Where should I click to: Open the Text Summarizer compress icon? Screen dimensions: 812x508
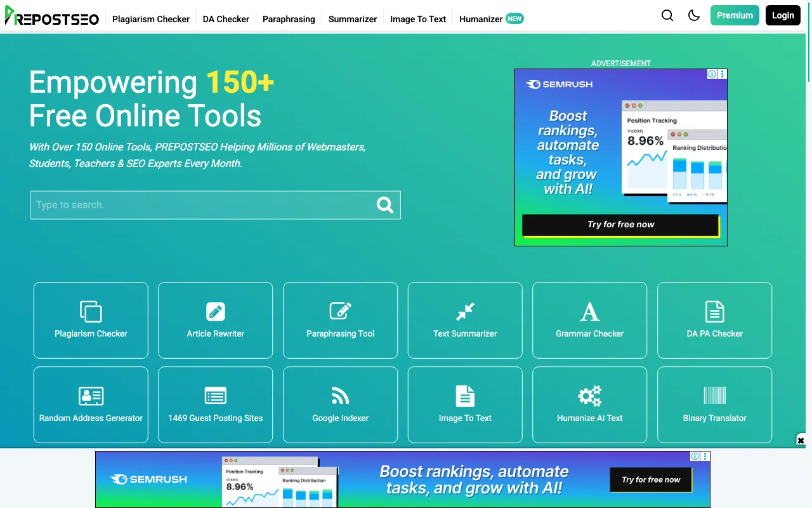coord(465,312)
